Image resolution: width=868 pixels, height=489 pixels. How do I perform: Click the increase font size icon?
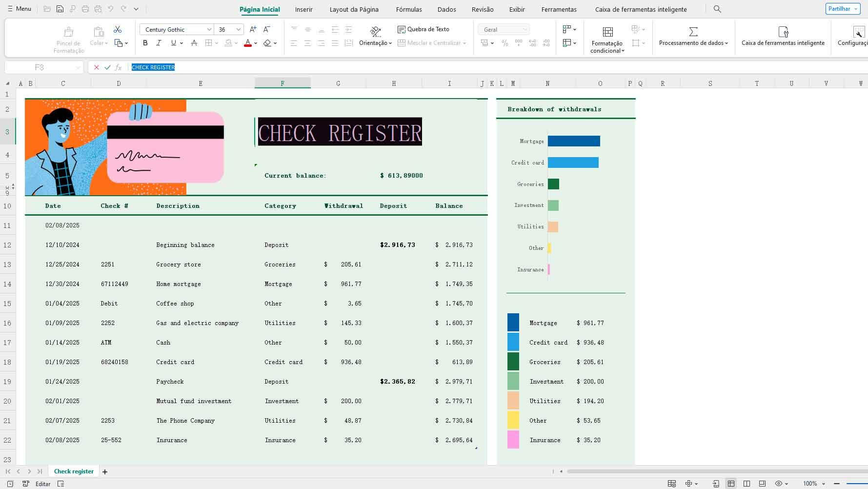pyautogui.click(x=253, y=30)
